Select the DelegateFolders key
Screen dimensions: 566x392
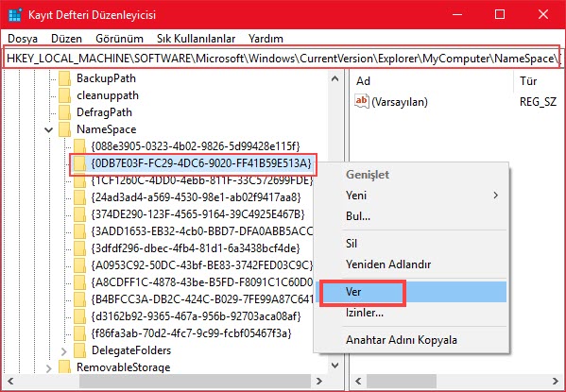(x=131, y=350)
